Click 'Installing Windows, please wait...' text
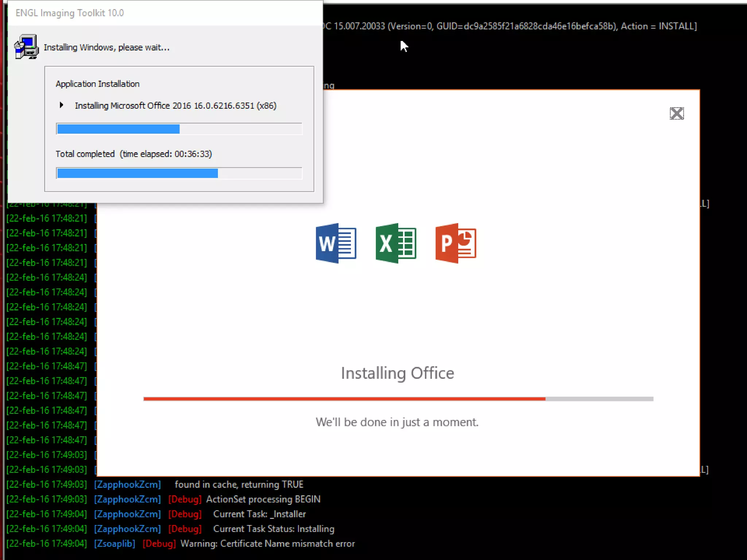Image resolution: width=747 pixels, height=560 pixels. pyautogui.click(x=107, y=47)
